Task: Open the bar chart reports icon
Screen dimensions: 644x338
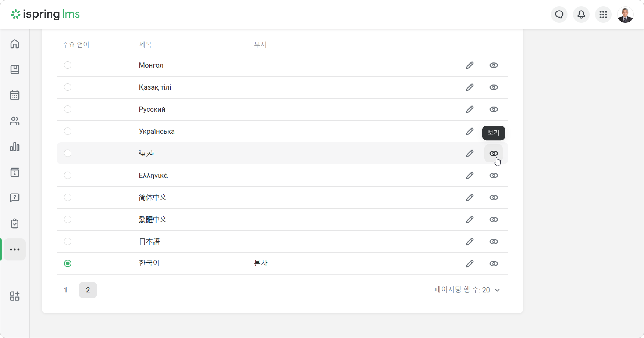Action: (x=15, y=147)
